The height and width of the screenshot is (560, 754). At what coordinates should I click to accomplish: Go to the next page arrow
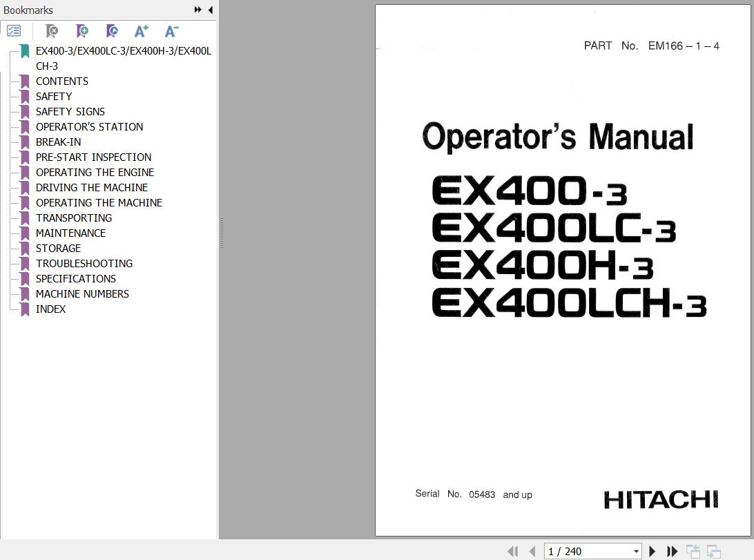click(652, 551)
